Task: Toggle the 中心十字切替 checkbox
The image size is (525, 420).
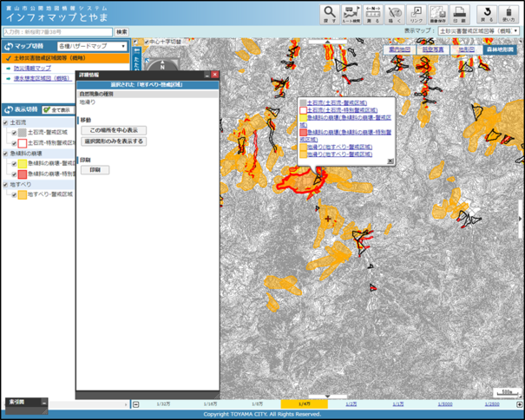Action: coord(146,43)
